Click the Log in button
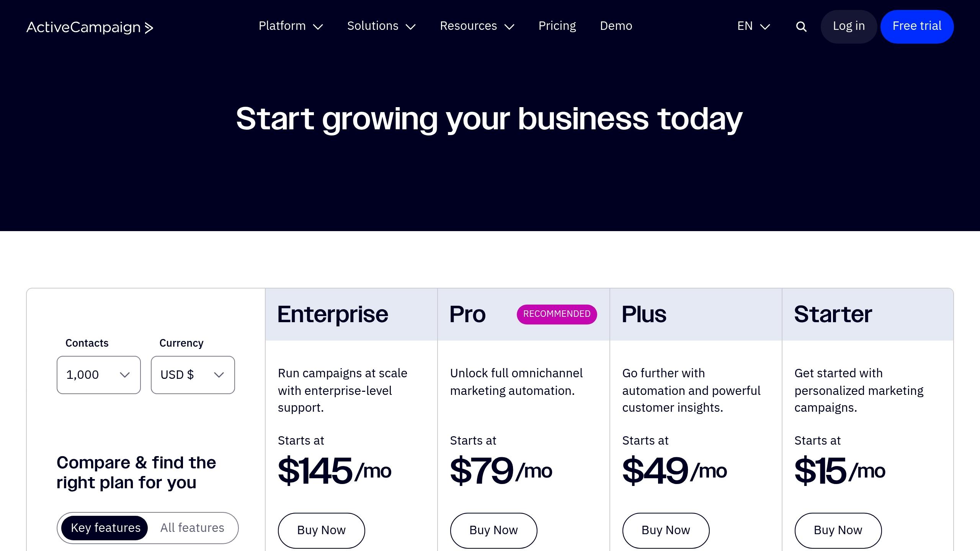This screenshot has width=980, height=551. 849,26
